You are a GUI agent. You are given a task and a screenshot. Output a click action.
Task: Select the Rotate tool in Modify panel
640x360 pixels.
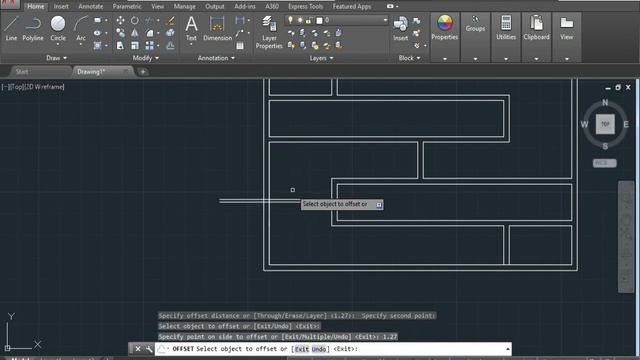point(135,20)
